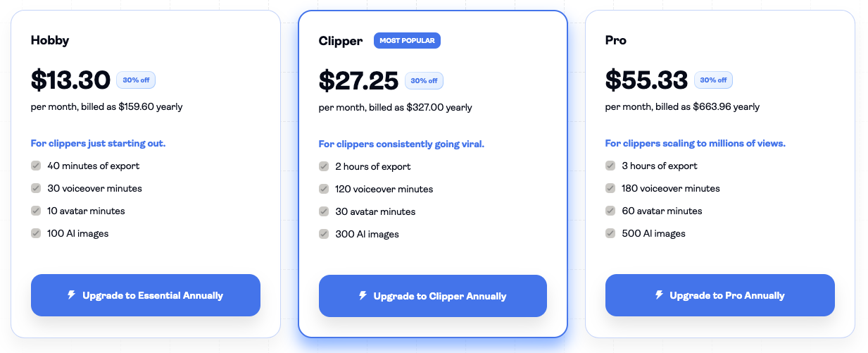
Task: Click the $27.25 Clipper price
Action: point(358,81)
